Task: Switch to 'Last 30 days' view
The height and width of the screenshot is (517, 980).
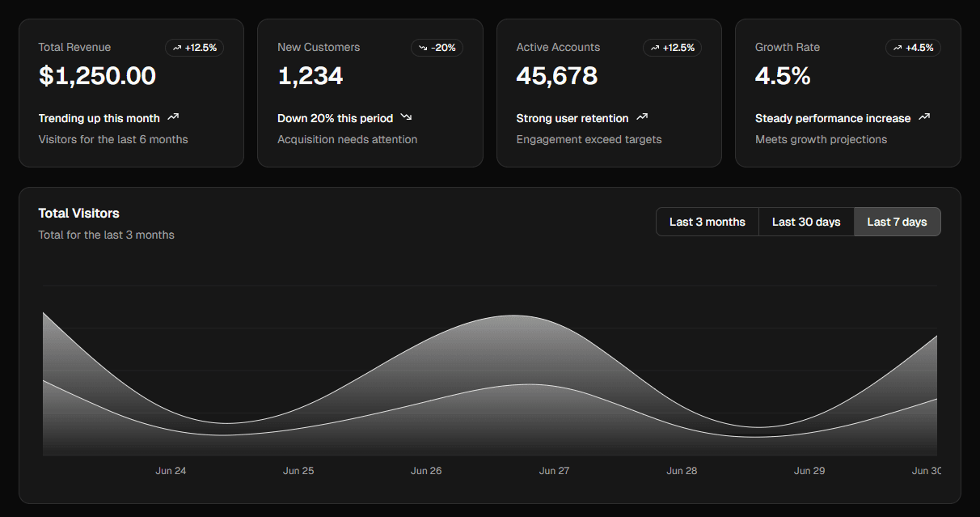Action: point(805,221)
